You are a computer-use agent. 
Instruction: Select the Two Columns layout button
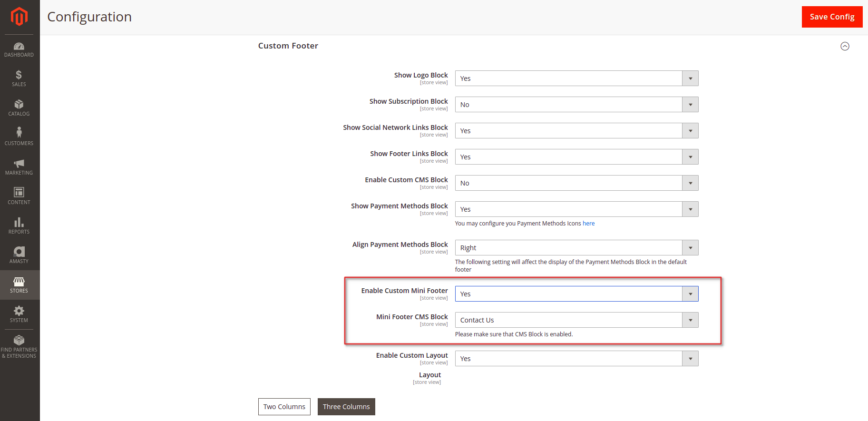click(284, 407)
